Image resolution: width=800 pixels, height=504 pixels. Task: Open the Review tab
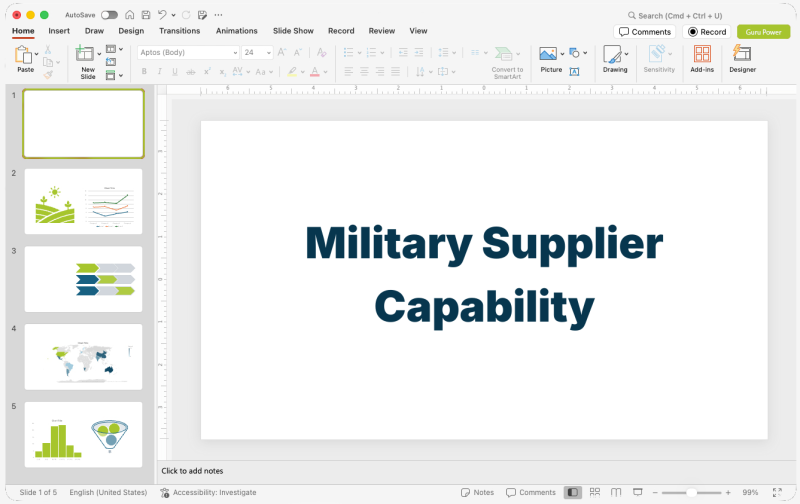pos(382,31)
